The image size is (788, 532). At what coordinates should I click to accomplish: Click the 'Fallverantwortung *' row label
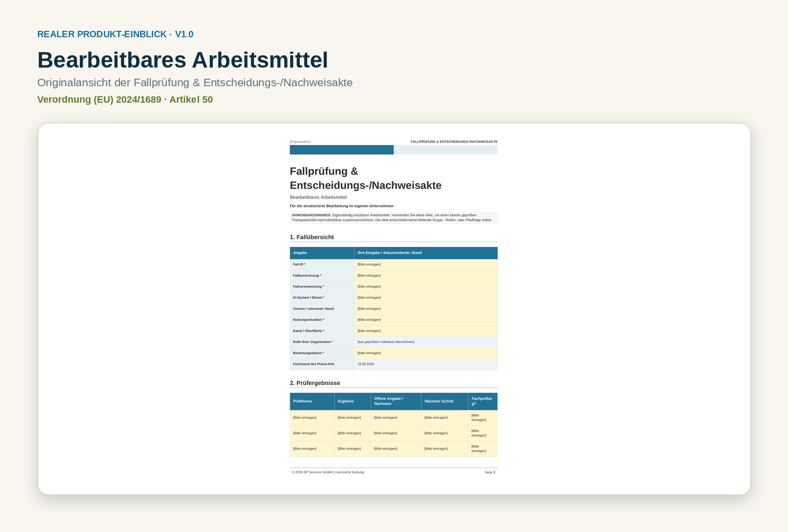tap(322, 287)
